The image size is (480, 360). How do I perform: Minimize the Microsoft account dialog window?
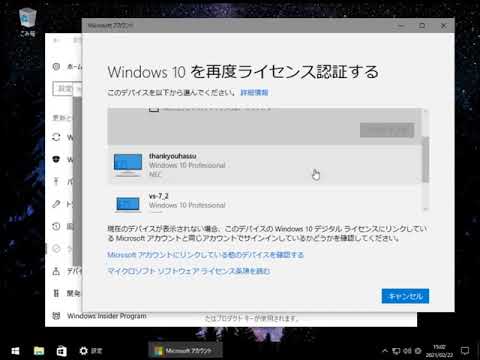tap(401, 25)
